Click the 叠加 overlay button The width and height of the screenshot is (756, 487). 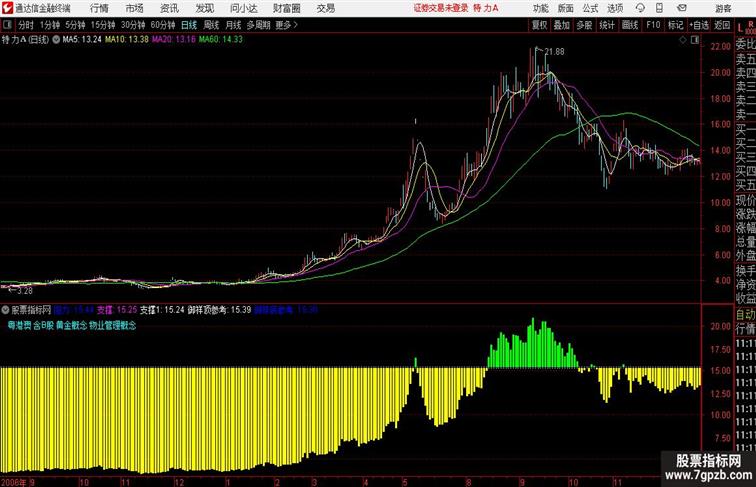pyautogui.click(x=562, y=25)
